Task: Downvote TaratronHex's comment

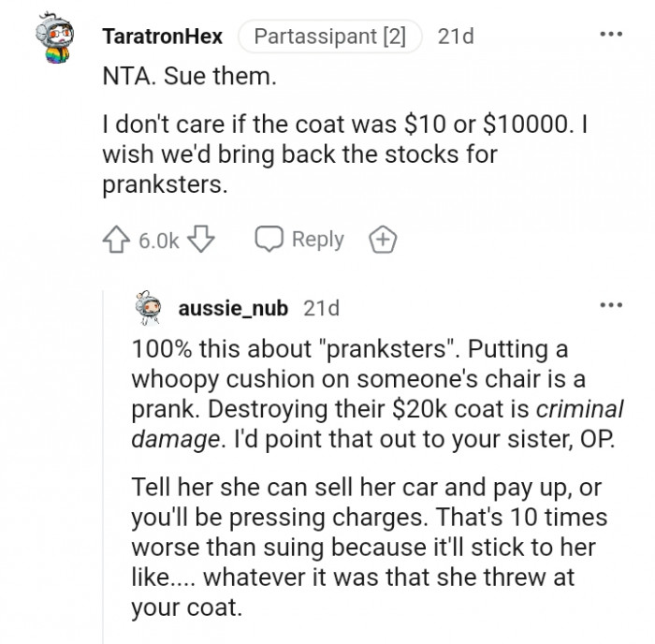Action: [x=199, y=240]
